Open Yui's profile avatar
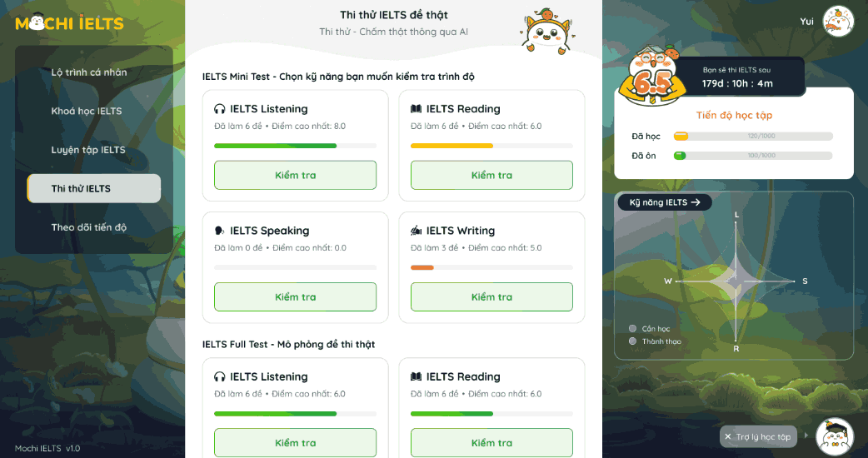868x458 pixels. coord(838,22)
